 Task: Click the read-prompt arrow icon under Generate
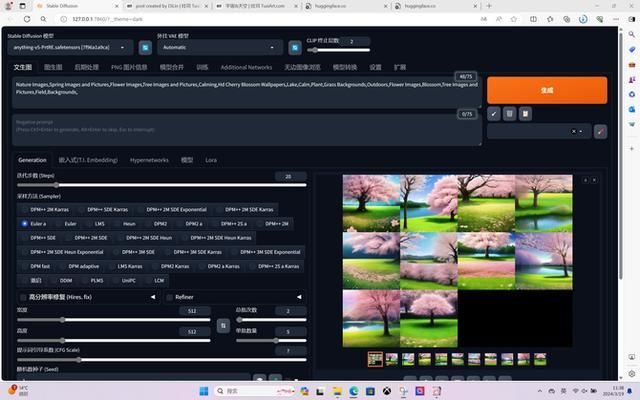494,114
